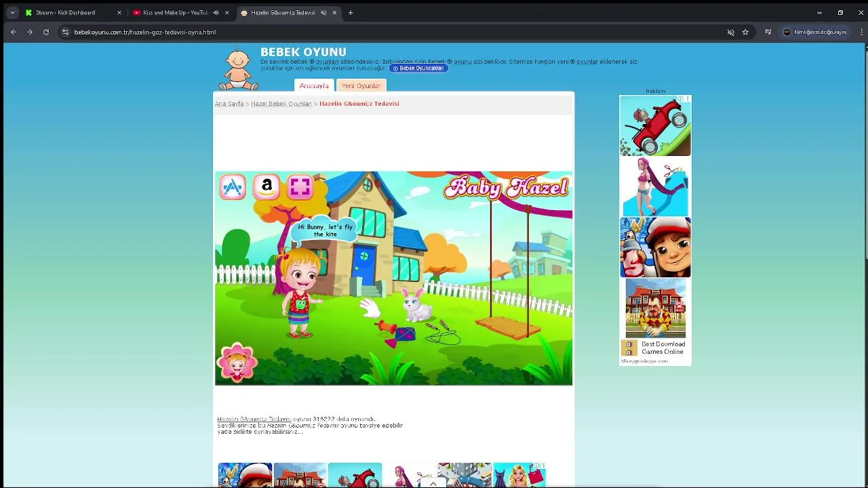
Task: Go forward in browser history
Action: pos(29,32)
